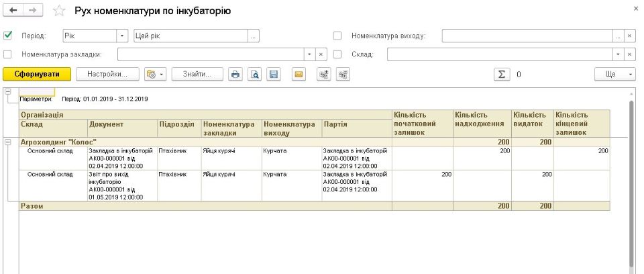Send report by email envelope icon
This screenshot has width=644, height=274.
click(299, 74)
